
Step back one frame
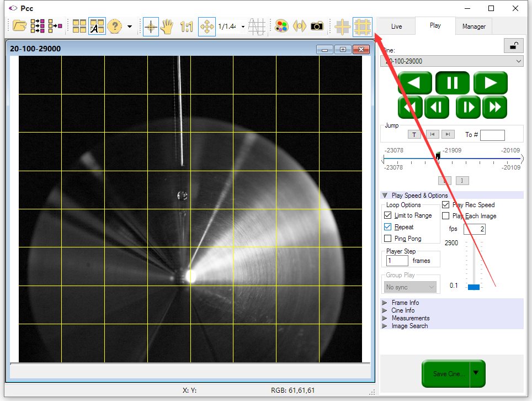point(437,107)
